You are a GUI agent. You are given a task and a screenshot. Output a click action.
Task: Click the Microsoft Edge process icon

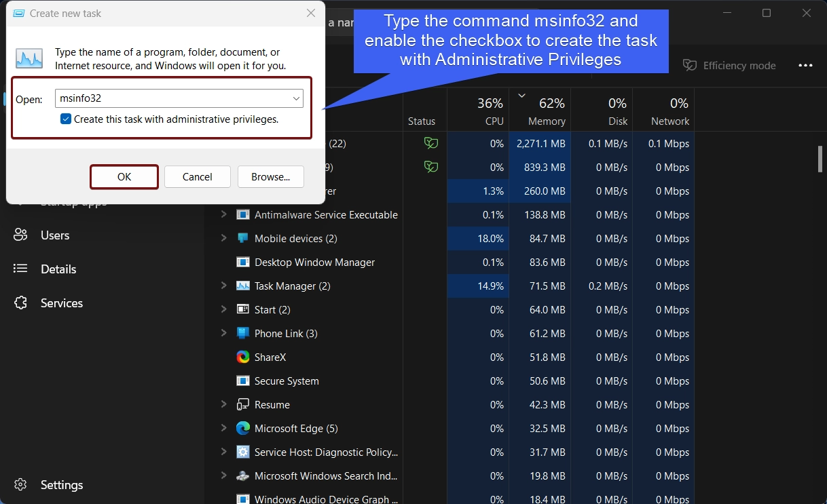243,428
